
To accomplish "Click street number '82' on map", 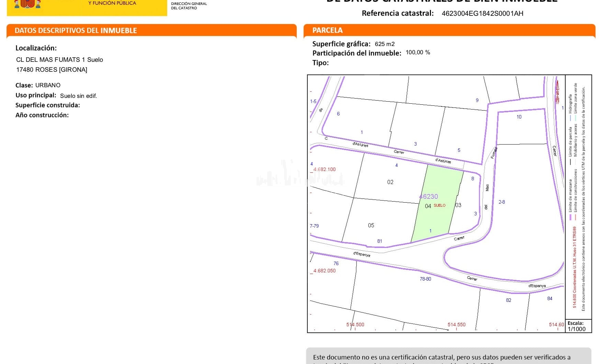I will [x=509, y=300].
